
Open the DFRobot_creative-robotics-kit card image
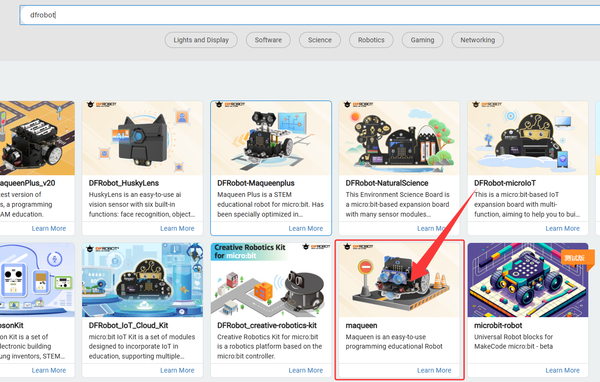271,280
